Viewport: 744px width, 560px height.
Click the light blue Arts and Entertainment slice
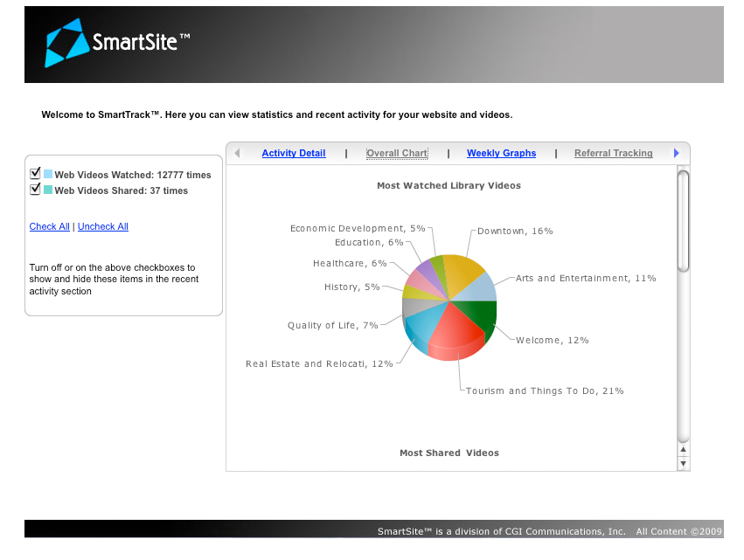pos(480,289)
